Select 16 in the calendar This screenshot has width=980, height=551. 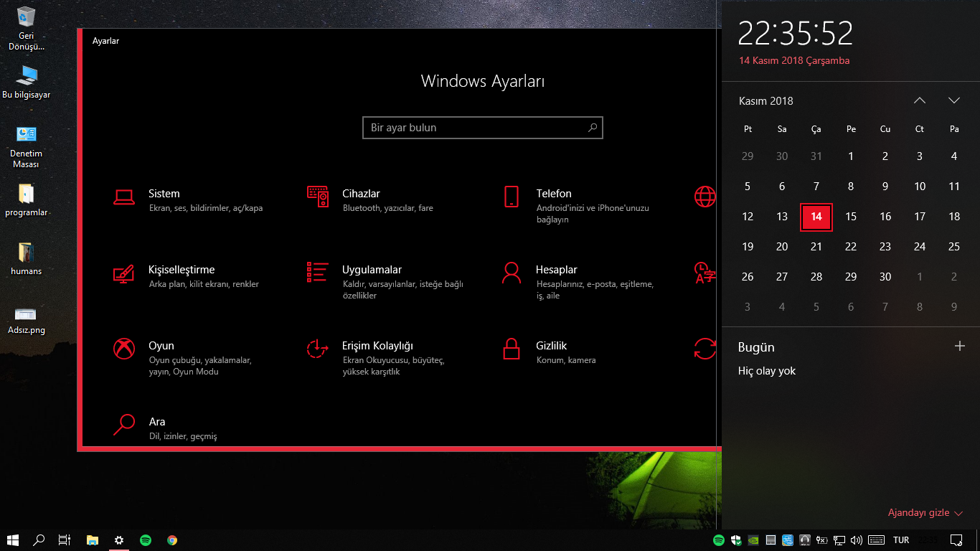[885, 217]
